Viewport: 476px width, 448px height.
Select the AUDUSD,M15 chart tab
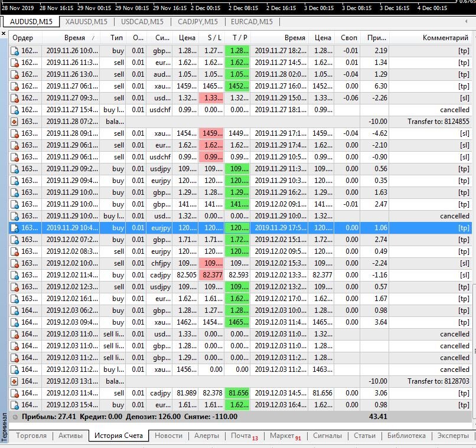[x=31, y=22]
